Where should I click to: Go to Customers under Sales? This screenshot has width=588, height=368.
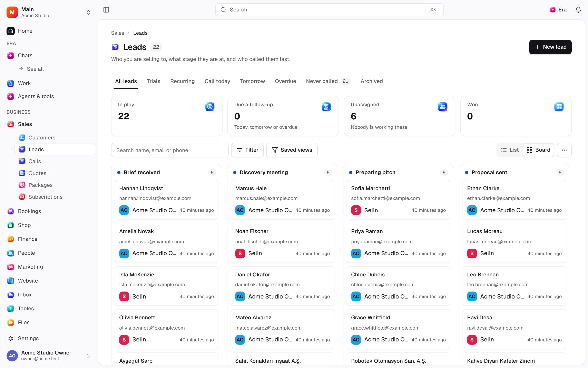tap(42, 138)
